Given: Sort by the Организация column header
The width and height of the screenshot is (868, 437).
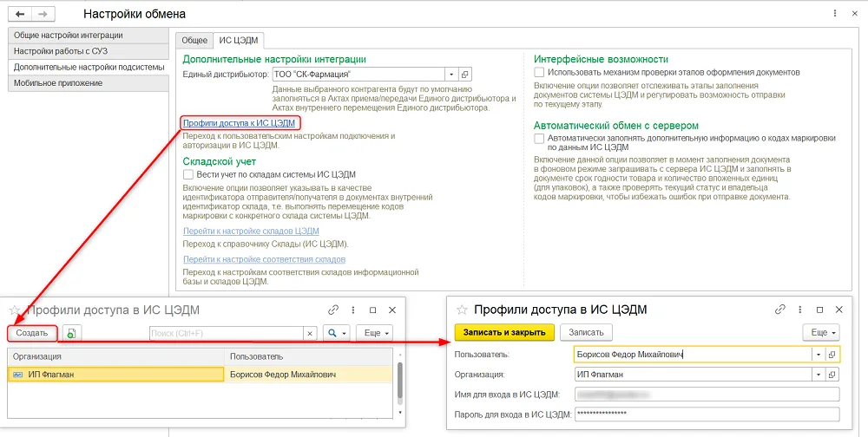Looking at the screenshot, I should click(116, 356).
